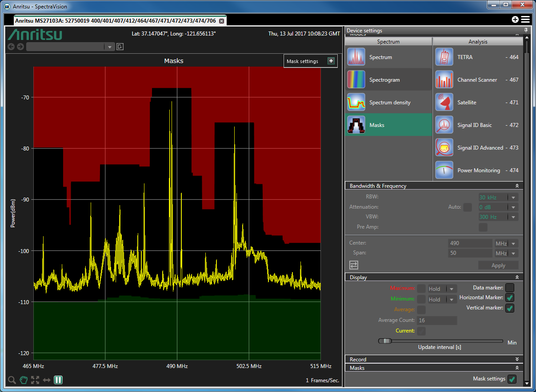
Task: Disable the Vertical marker checkbox
Action: pyautogui.click(x=510, y=308)
